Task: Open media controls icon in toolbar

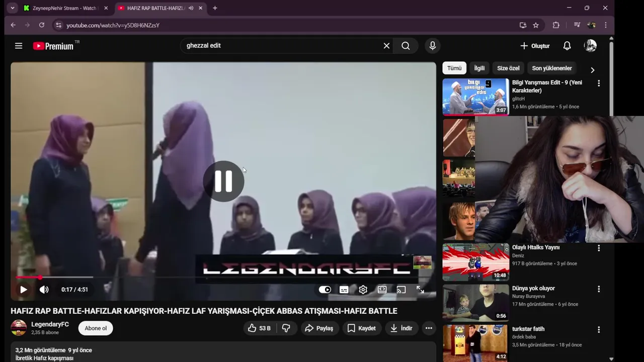Action: (x=577, y=25)
